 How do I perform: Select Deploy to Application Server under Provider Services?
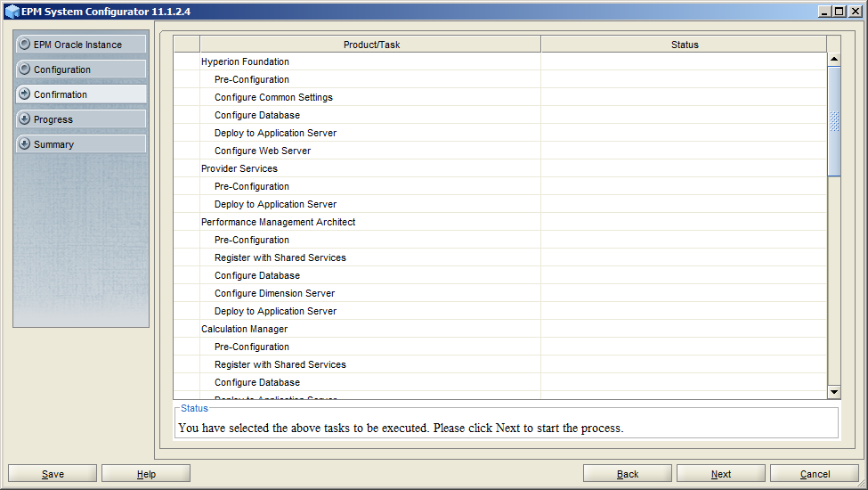(x=500, y=204)
